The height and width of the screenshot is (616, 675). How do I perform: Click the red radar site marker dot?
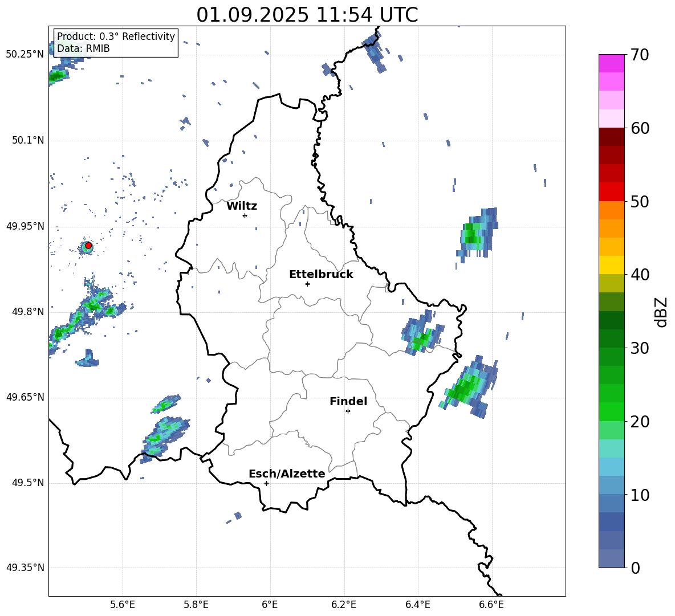click(88, 246)
